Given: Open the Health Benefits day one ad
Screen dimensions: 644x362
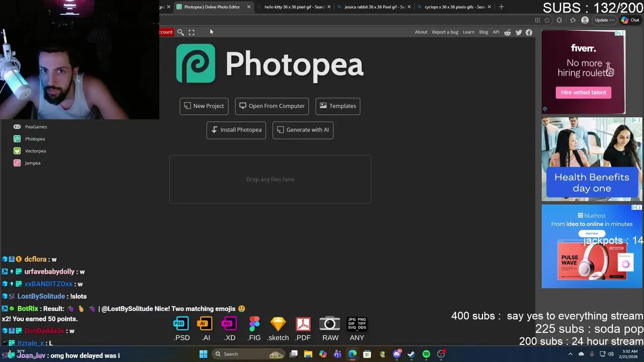Looking at the screenshot, I should (x=592, y=159).
